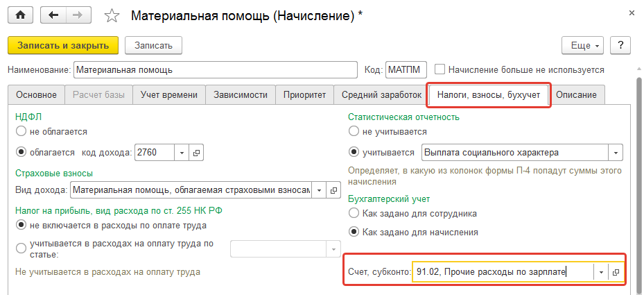Expand the 'Выплата социального характера' dropdown

(615, 153)
